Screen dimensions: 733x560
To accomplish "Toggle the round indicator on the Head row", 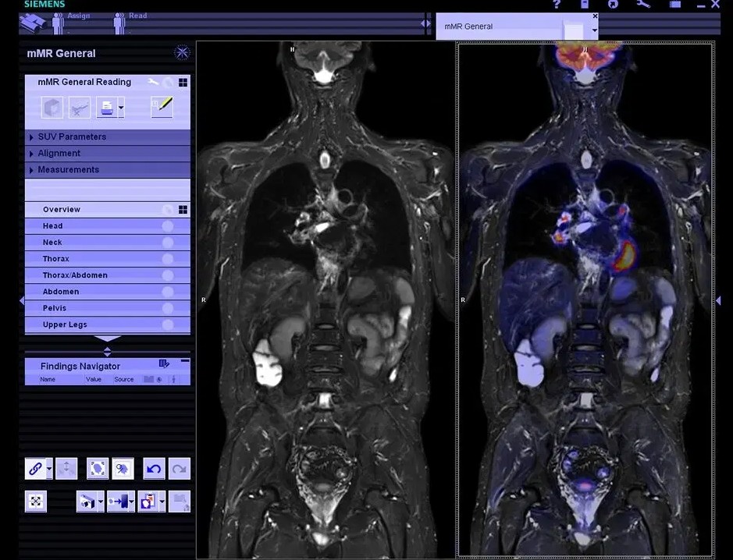I will tap(167, 226).
